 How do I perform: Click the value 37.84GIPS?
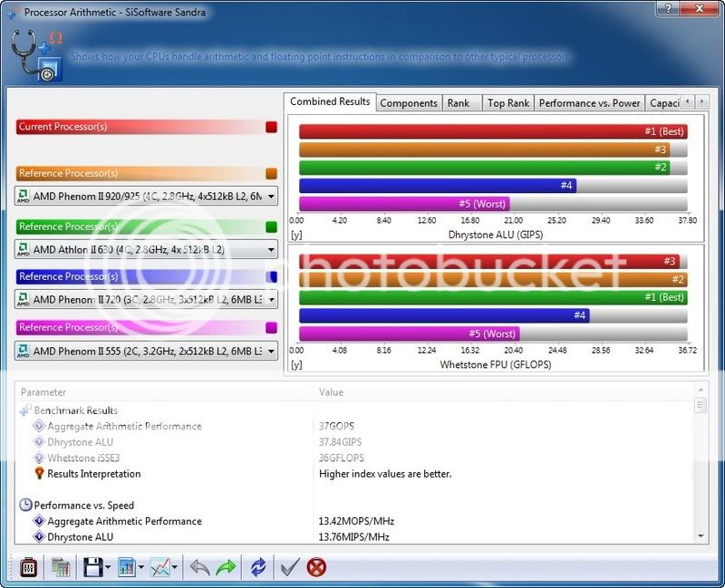click(341, 442)
